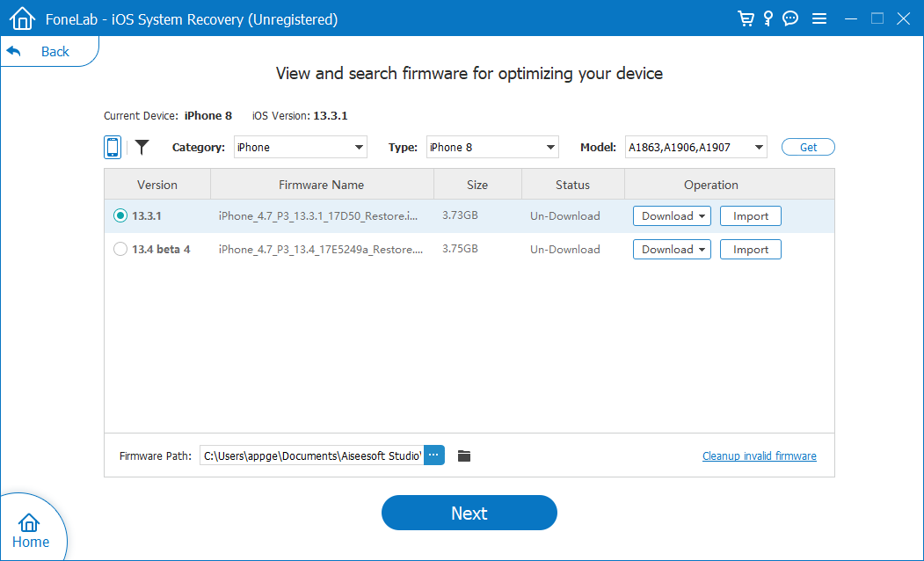Click the funnel filter icon
This screenshot has height=561, width=924.
(142, 147)
